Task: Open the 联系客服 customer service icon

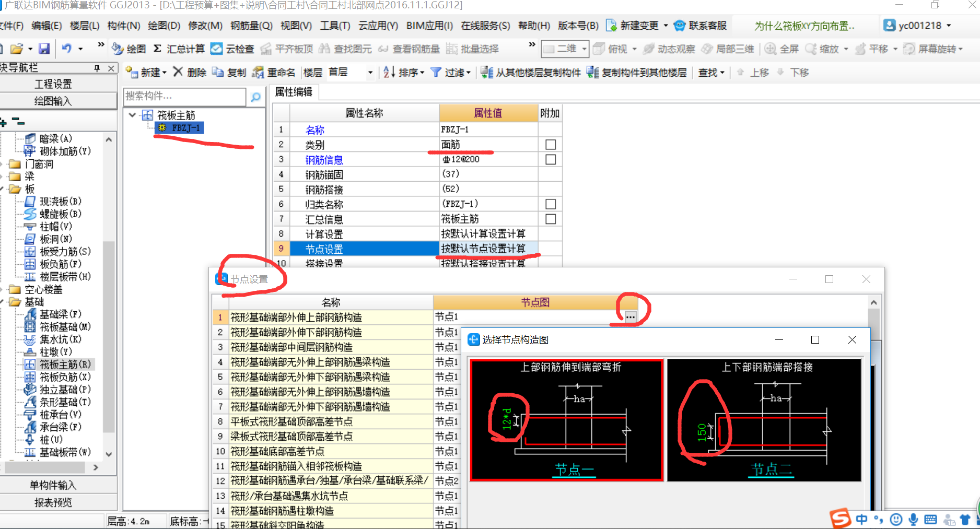Action: tap(701, 25)
